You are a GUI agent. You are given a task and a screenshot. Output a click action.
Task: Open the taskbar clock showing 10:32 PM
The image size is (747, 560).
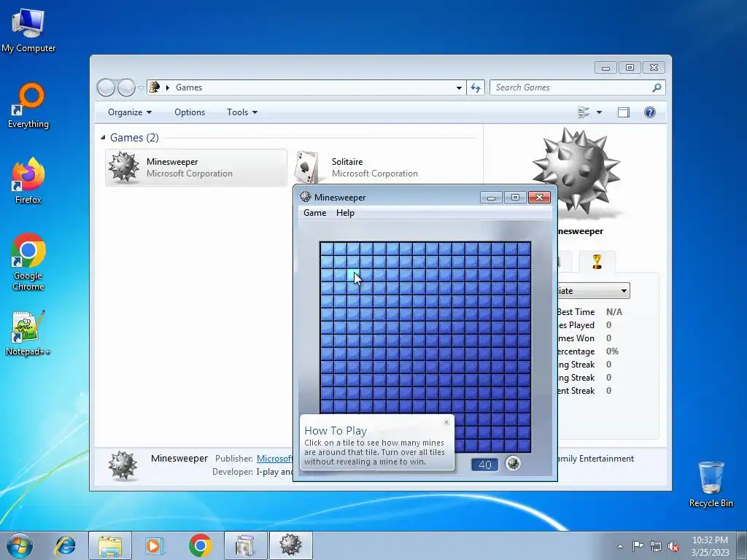[x=710, y=546]
